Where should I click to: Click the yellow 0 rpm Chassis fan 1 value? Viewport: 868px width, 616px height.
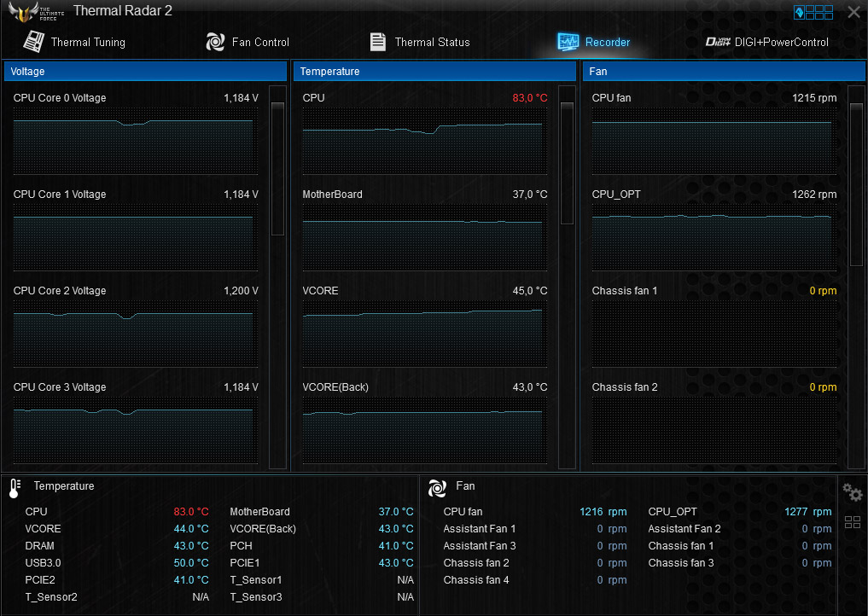(823, 291)
